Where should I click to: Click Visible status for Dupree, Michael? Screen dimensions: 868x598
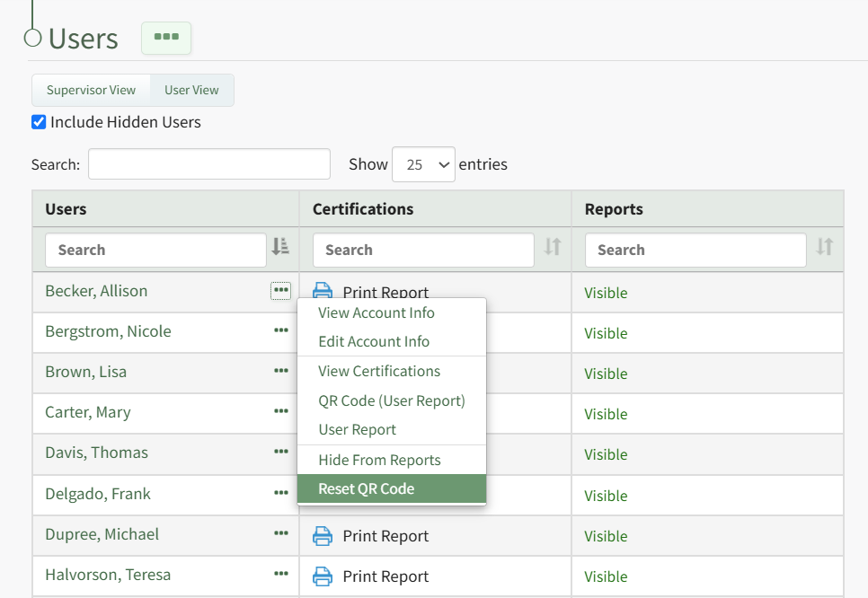tap(606, 536)
